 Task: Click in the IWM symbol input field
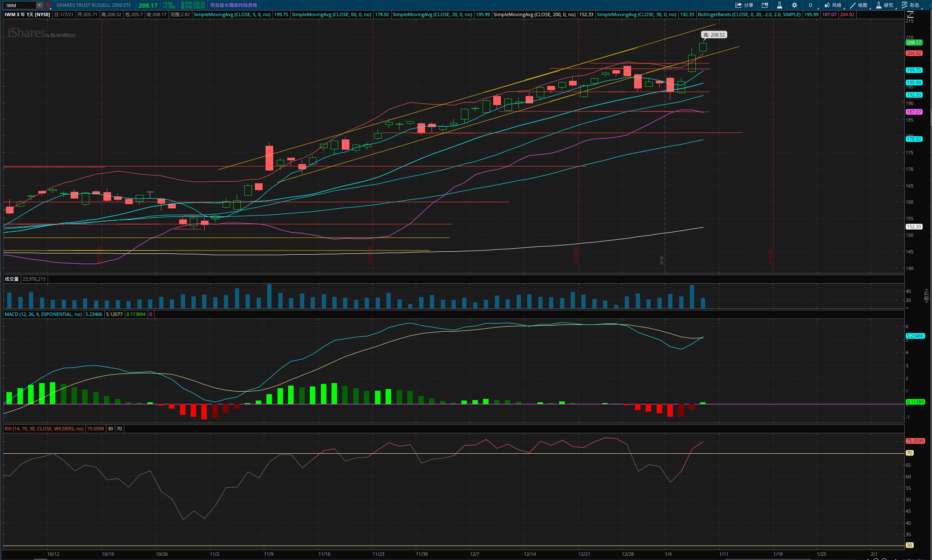pos(19,5)
